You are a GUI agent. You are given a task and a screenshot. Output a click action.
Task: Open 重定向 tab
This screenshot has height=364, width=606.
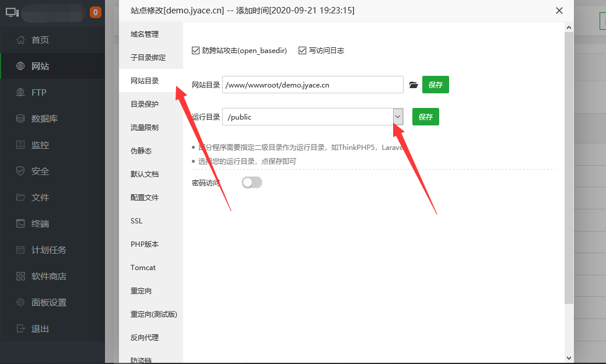tap(151, 290)
